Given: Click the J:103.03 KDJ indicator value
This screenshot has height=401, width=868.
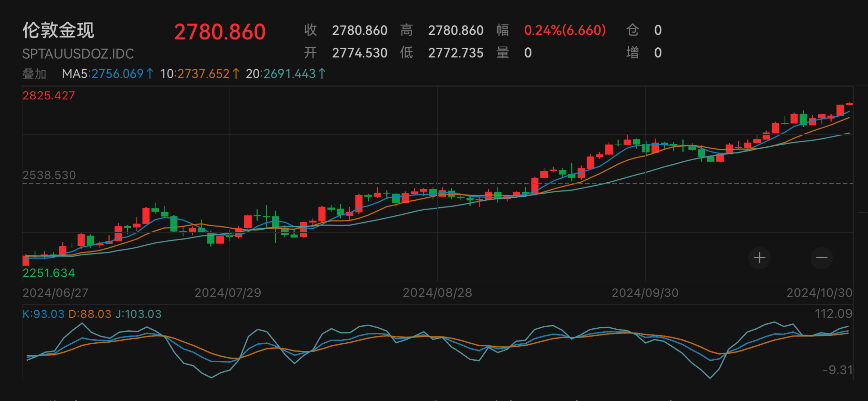Looking at the screenshot, I should pyautogui.click(x=138, y=314).
